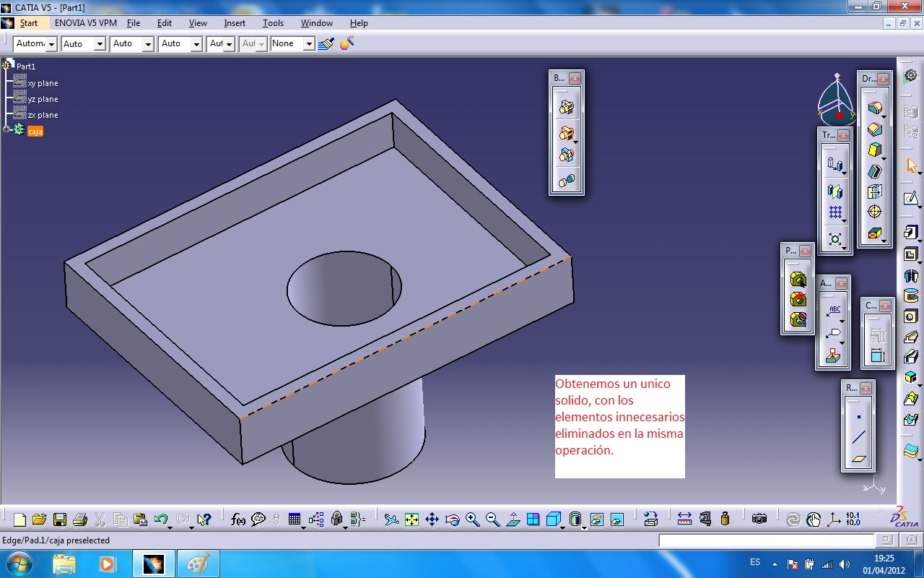Select the Line reference element icon
Screen dimensions: 924x578
(858, 438)
